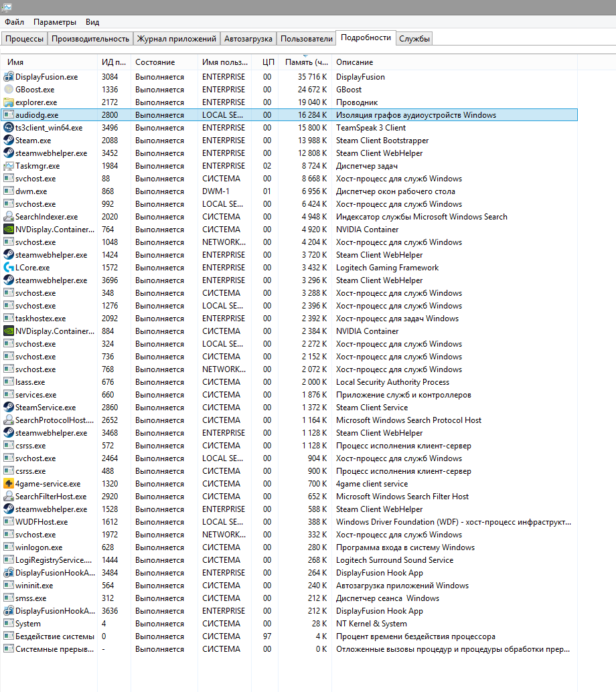Select csrss.exe row with PID 572
616x692 pixels.
pos(289,446)
